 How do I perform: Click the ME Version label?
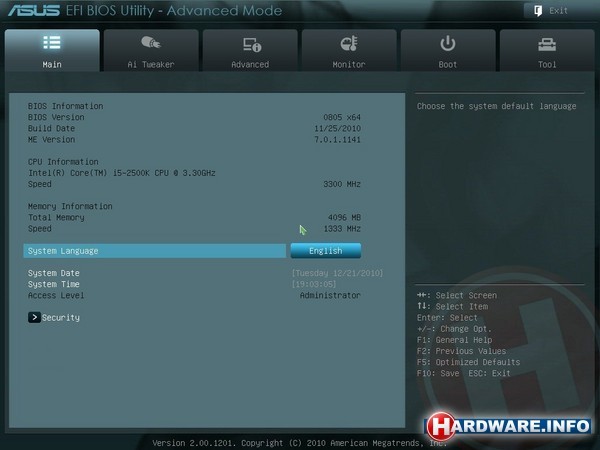click(x=51, y=139)
